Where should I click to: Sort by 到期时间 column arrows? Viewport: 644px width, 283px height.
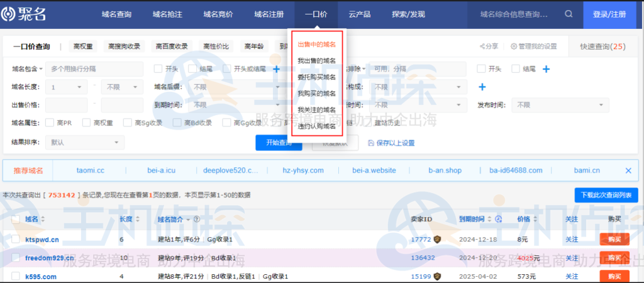click(489, 219)
